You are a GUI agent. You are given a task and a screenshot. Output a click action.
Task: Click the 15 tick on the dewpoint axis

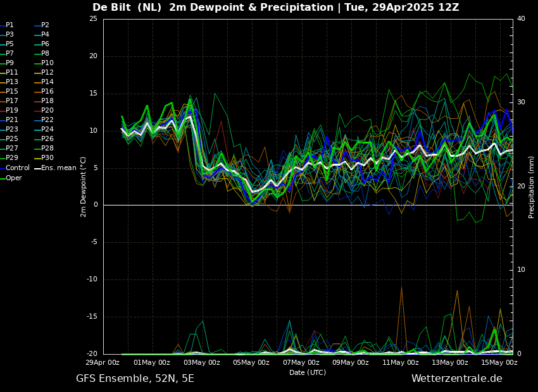93,93
